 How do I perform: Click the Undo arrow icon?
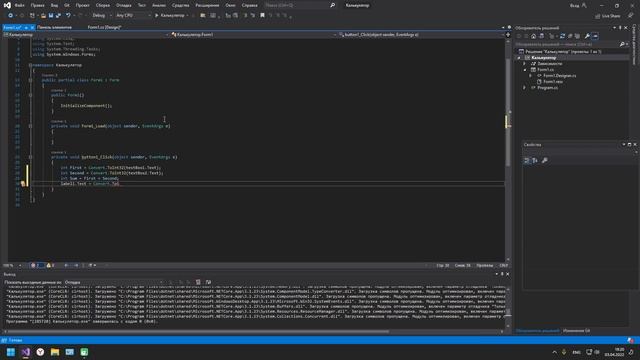68,16
